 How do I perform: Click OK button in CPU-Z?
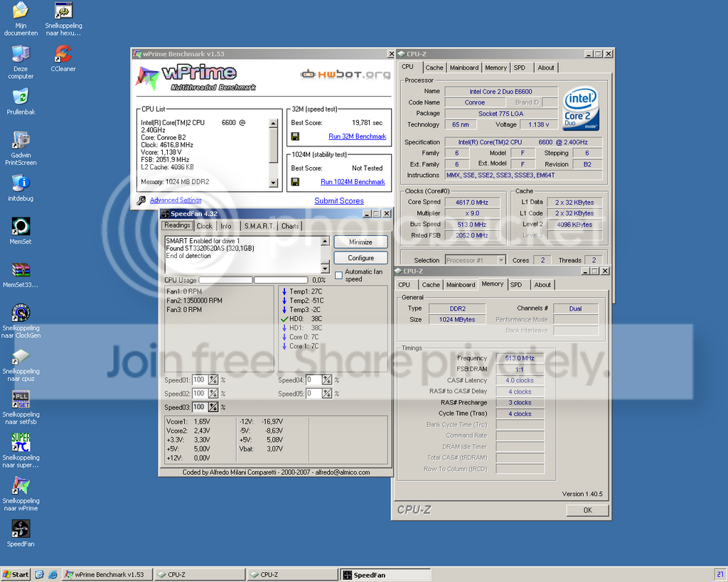(x=587, y=510)
